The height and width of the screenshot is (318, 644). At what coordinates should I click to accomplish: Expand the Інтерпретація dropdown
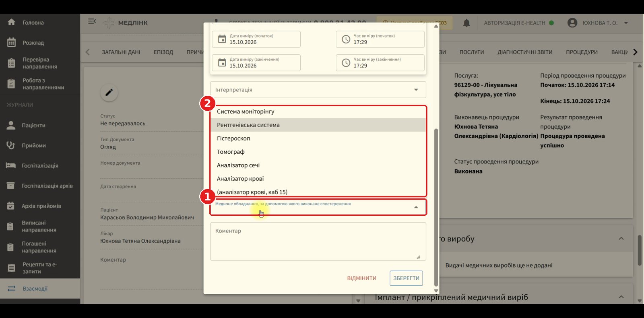pyautogui.click(x=318, y=90)
